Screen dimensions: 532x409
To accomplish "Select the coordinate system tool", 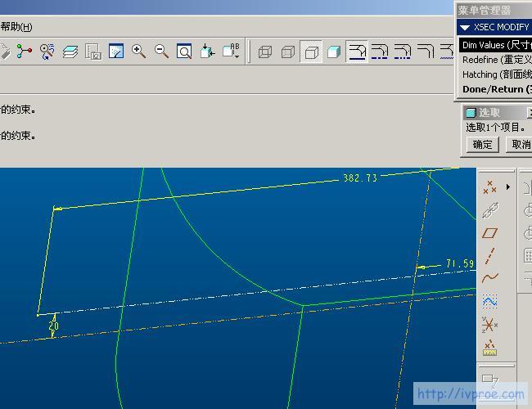I will tap(490, 325).
